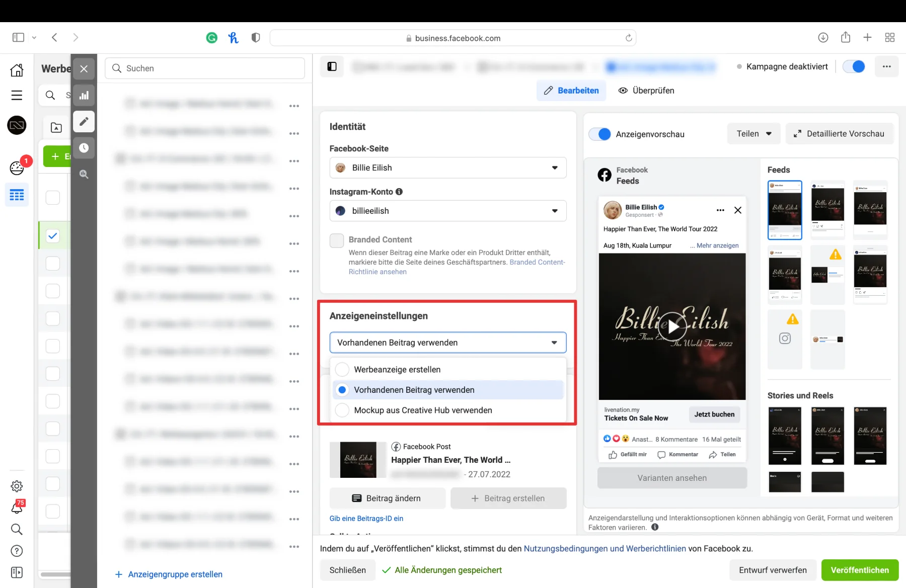
Task: Expand Safari sidebar chevron dropdown
Action: click(x=34, y=38)
